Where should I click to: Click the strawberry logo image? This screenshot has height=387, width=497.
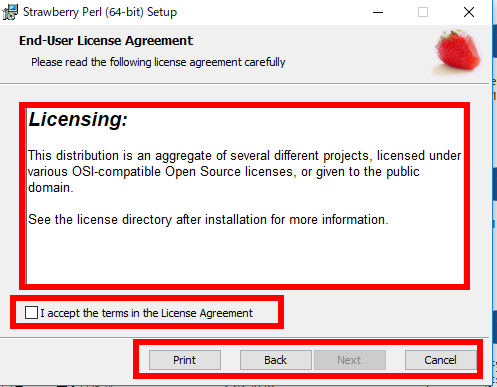[457, 52]
